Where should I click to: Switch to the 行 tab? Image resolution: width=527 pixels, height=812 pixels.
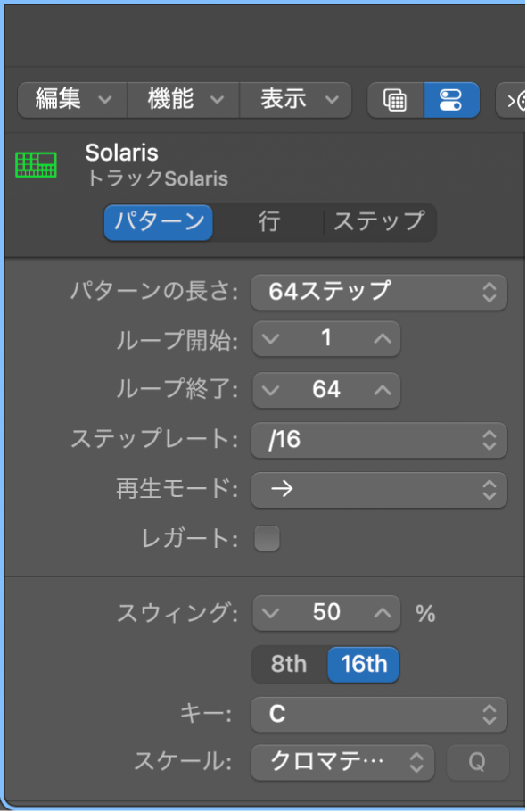click(x=268, y=222)
